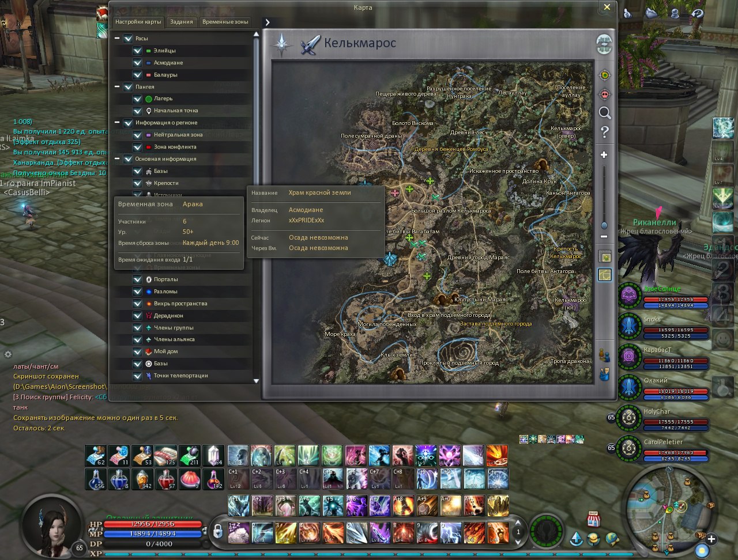Toggle the Нейтральная зона checkbox
The width and height of the screenshot is (738, 560).
(137, 135)
